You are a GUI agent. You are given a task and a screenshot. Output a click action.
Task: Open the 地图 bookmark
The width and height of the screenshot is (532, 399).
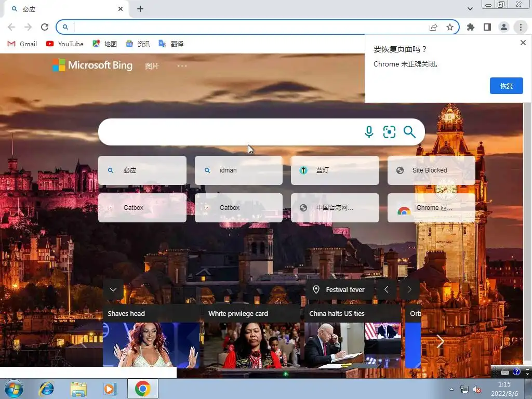coord(105,44)
